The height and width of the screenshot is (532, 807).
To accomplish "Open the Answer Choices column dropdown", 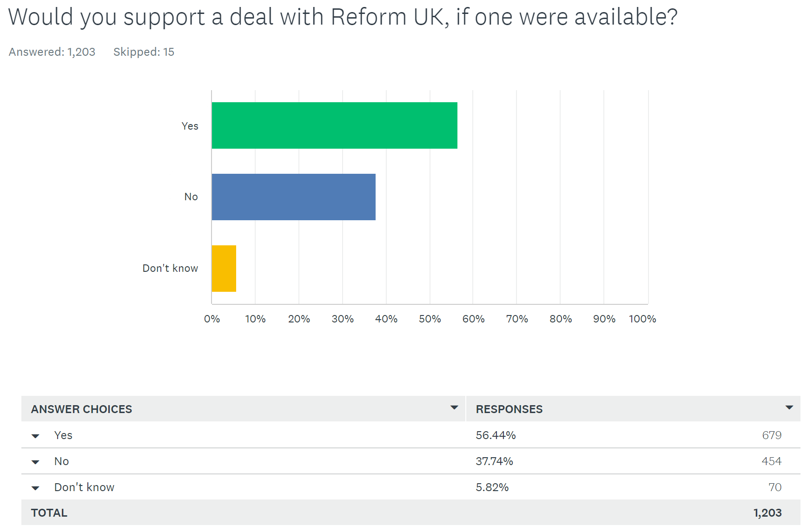I will (454, 408).
